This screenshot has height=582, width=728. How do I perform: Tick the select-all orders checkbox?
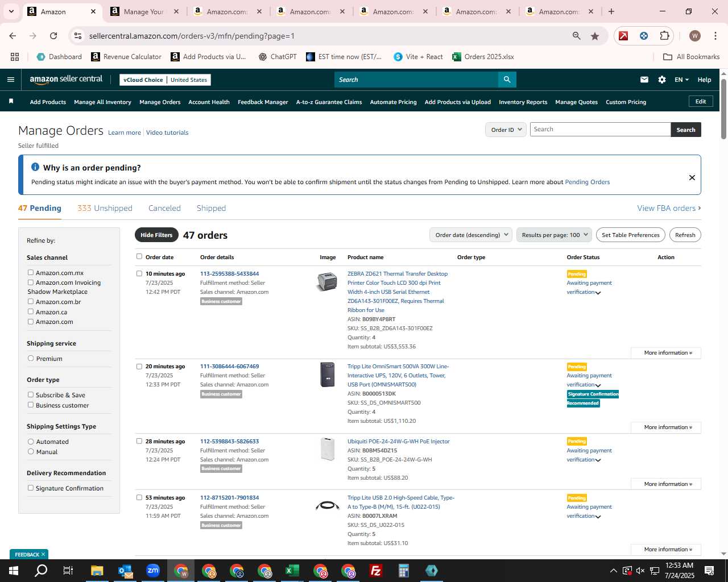[139, 256]
